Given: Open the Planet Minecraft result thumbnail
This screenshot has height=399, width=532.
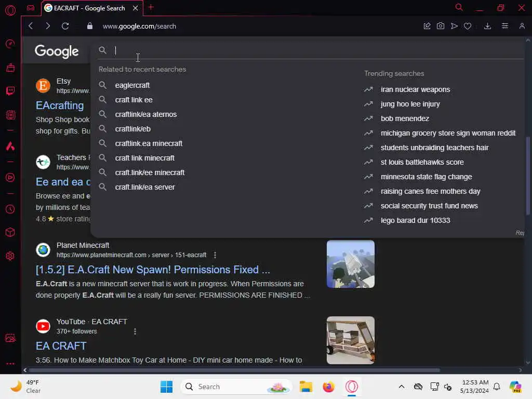Looking at the screenshot, I should point(351,264).
